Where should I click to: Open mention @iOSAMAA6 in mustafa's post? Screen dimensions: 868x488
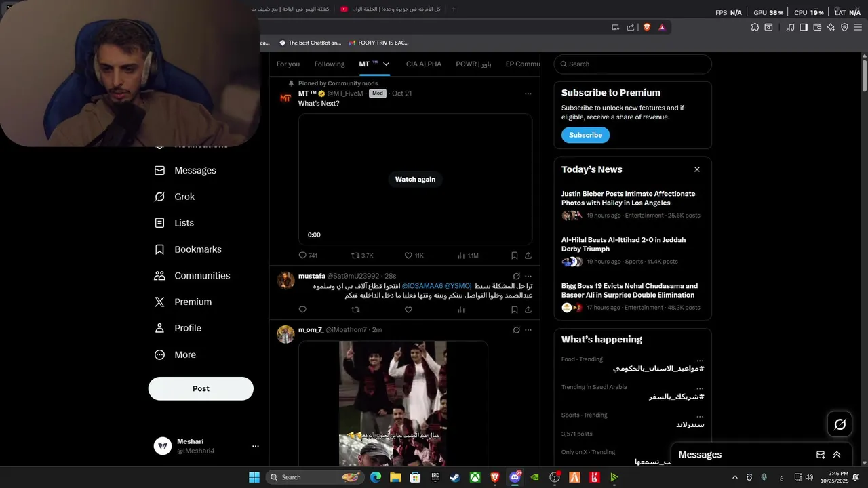pyautogui.click(x=422, y=286)
